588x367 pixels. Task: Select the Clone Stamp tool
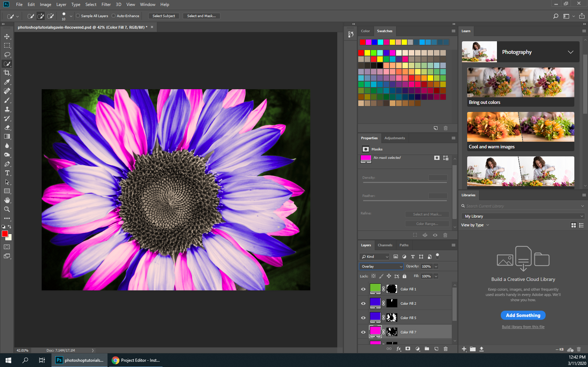[x=7, y=109]
